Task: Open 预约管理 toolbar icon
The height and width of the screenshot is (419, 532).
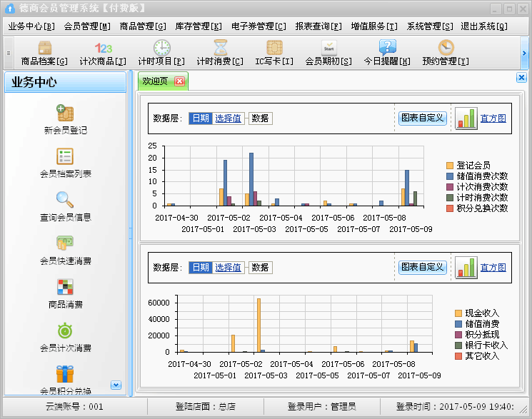Action: point(446,48)
